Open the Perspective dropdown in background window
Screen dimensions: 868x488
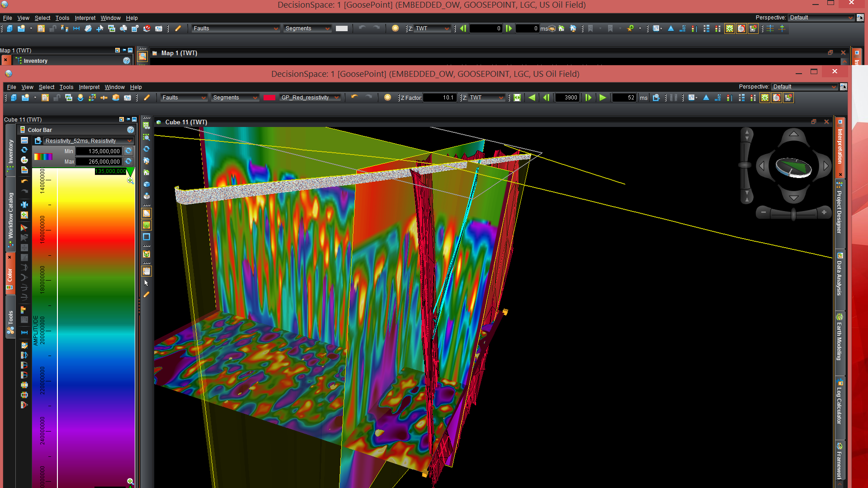(821, 18)
